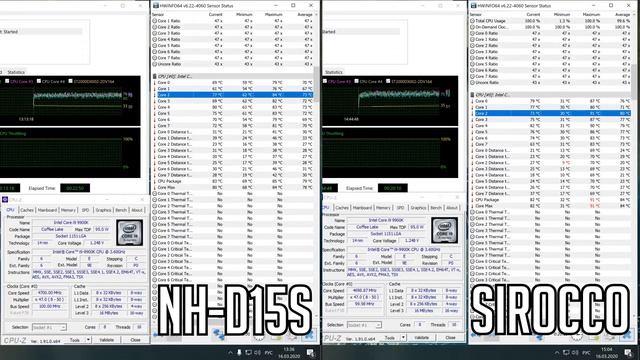Open the clock and date on the right taskbar
This screenshot has width=640, height=360.
pos(607,352)
